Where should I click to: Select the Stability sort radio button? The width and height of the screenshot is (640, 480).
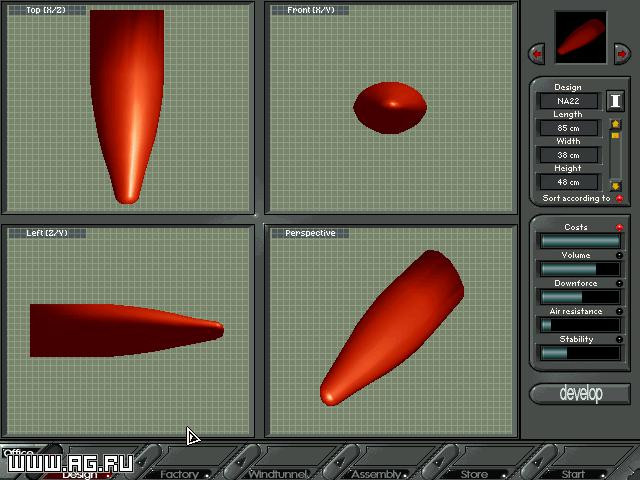tap(619, 339)
